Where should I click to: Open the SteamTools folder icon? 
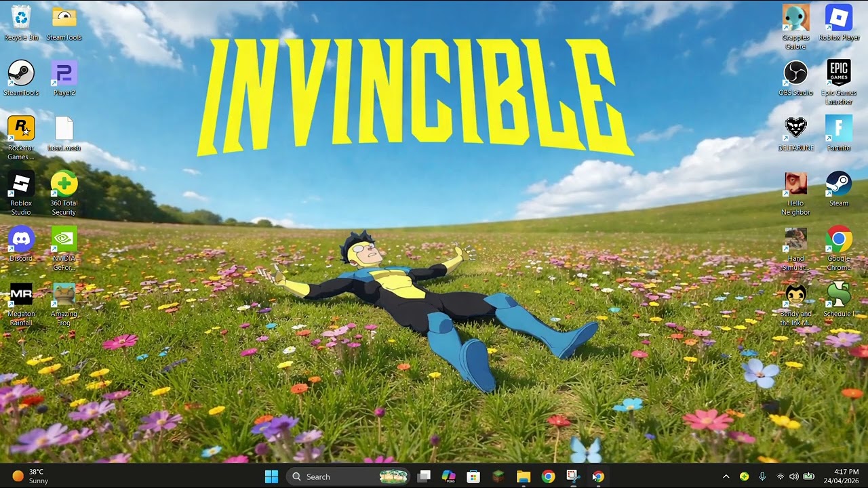click(x=64, y=23)
